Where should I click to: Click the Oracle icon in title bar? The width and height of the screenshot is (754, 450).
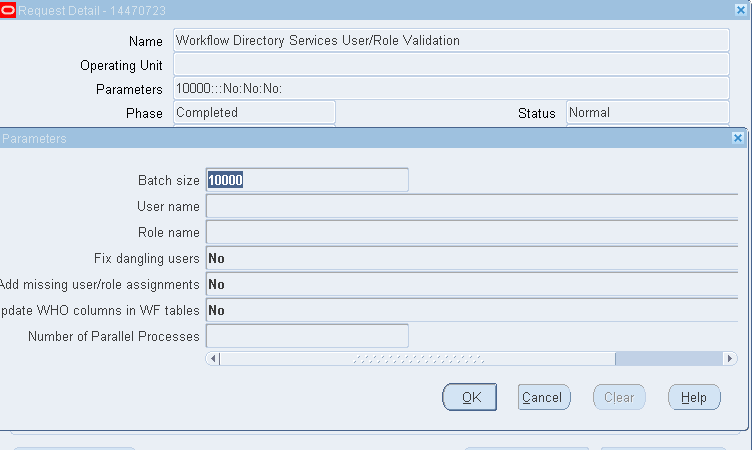point(8,9)
